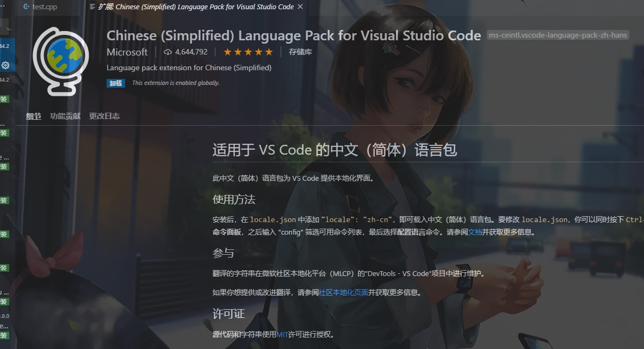
Task: Click the 使用方法 heading
Action: [234, 200]
